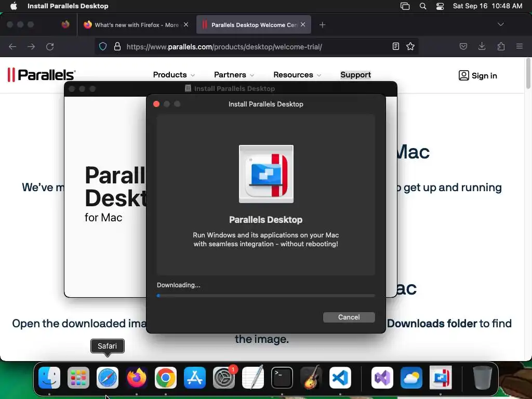
Task: Expand the Partners dropdown menu
Action: tap(234, 75)
